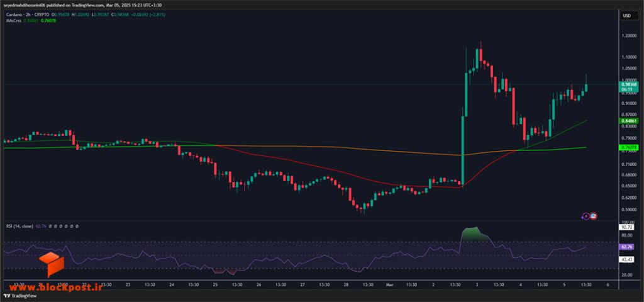The image size is (644, 302).
Task: Click the bright green 0.76078 price label
Action: (x=628, y=147)
